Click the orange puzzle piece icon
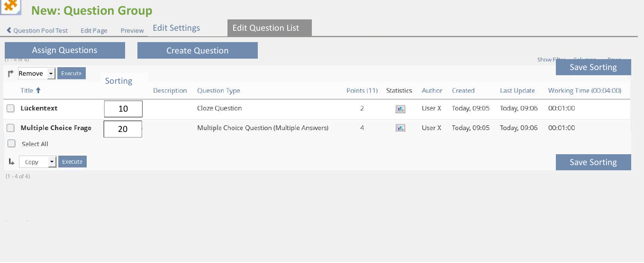The width and height of the screenshot is (644, 263). 10,7
